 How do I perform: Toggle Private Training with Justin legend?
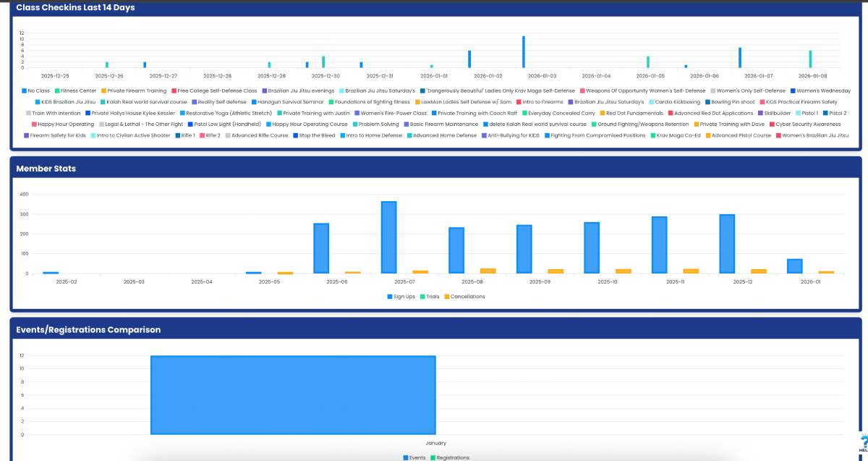[313, 113]
